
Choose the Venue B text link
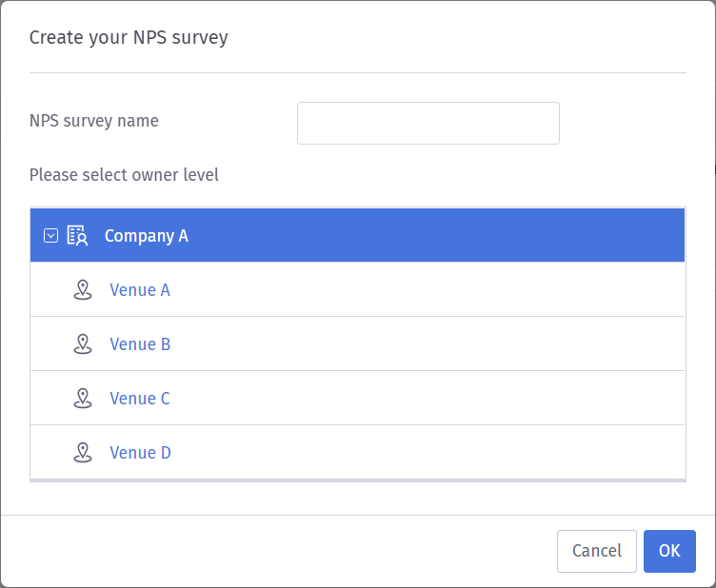(x=140, y=344)
